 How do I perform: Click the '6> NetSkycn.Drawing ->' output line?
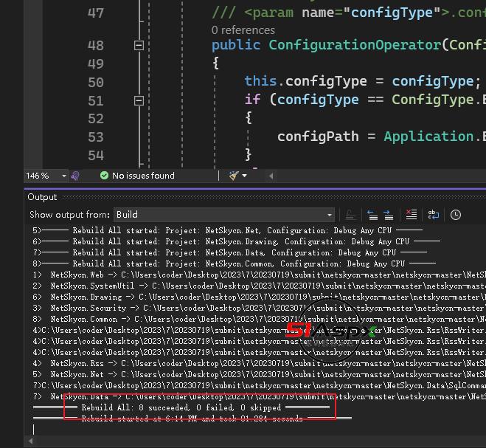(x=259, y=297)
